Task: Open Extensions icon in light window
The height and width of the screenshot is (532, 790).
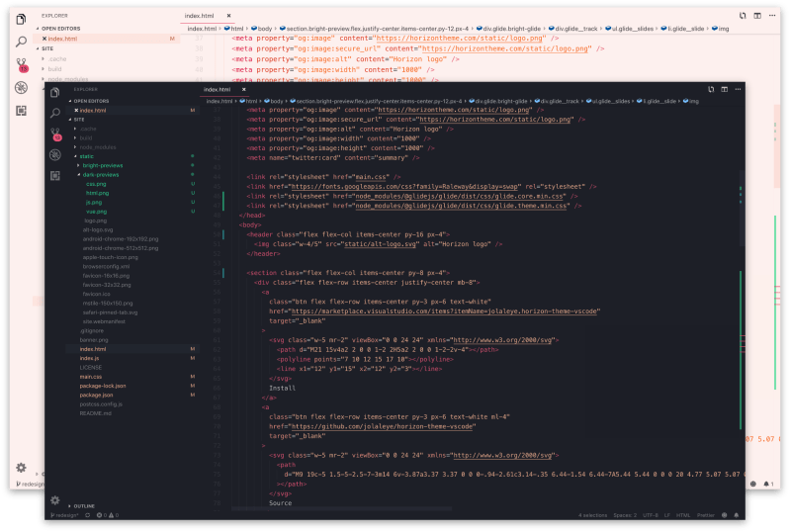Action: [21, 111]
